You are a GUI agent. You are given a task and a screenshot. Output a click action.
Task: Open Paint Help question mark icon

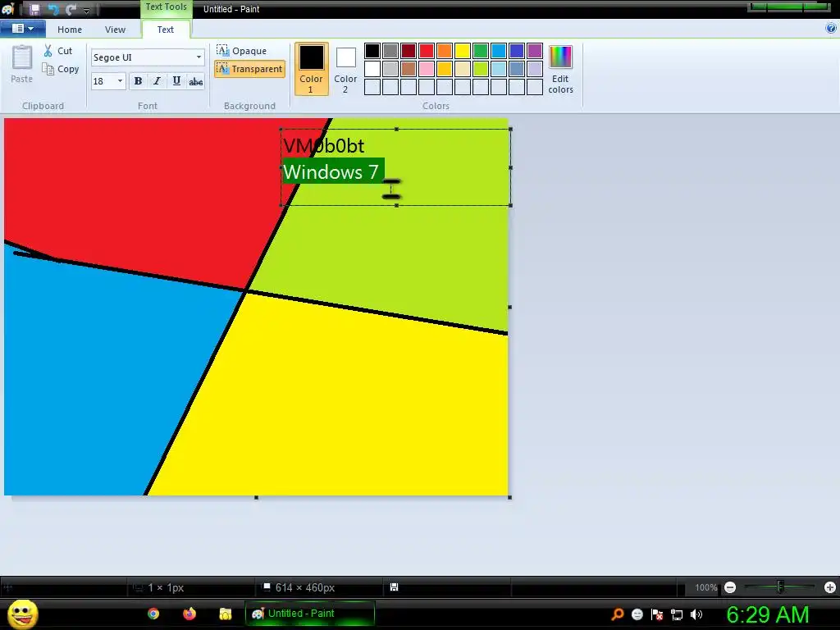832,29
